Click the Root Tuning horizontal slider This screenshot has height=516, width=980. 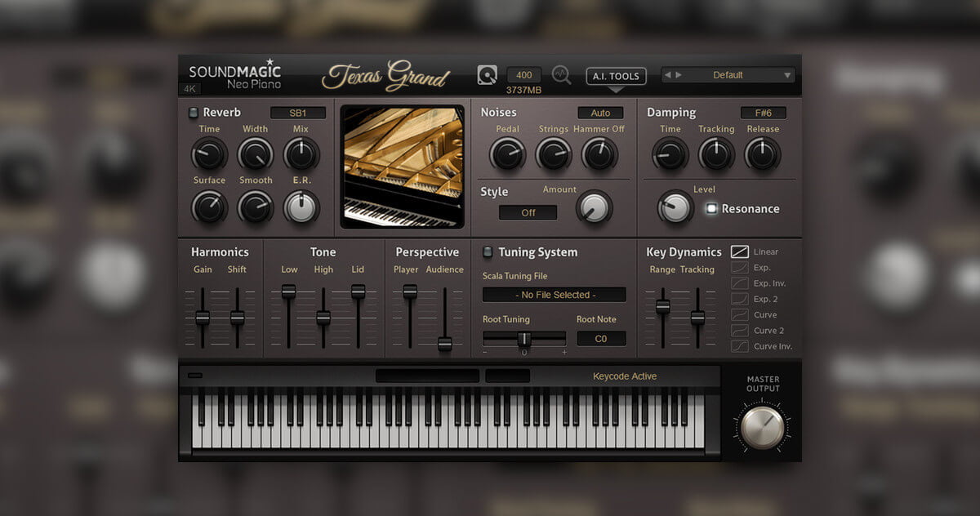(524, 338)
